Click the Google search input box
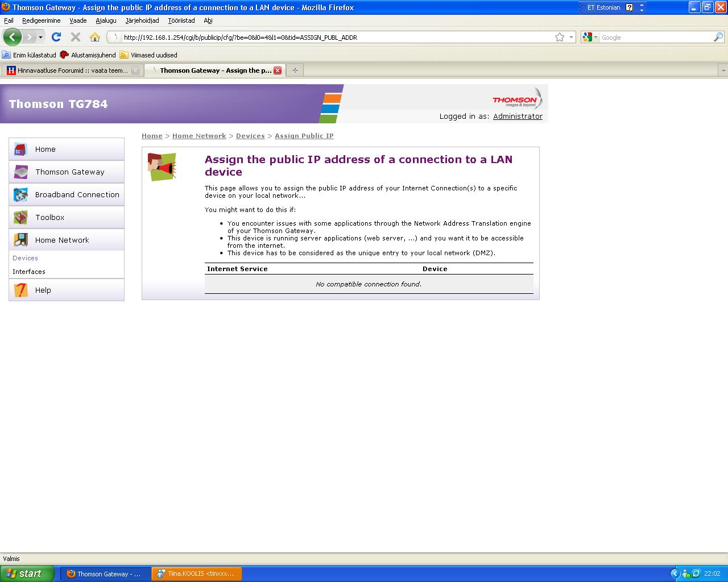The height and width of the screenshot is (582, 728). [656, 38]
